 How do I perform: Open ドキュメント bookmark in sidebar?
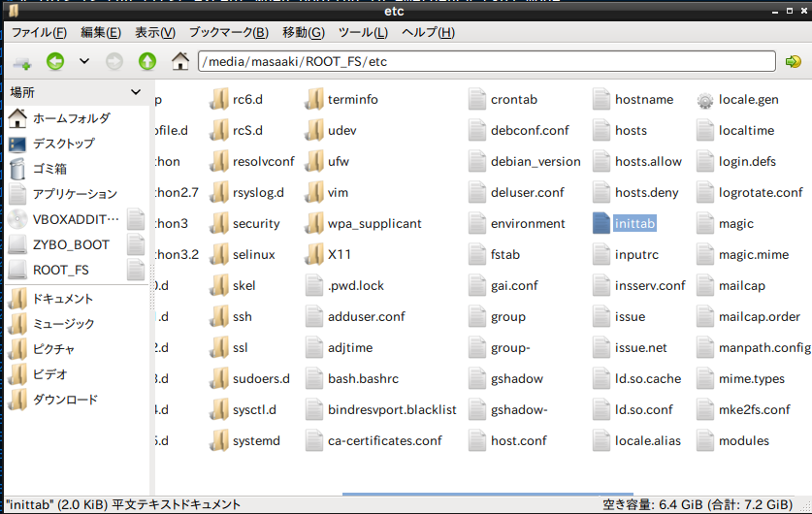coord(63,299)
